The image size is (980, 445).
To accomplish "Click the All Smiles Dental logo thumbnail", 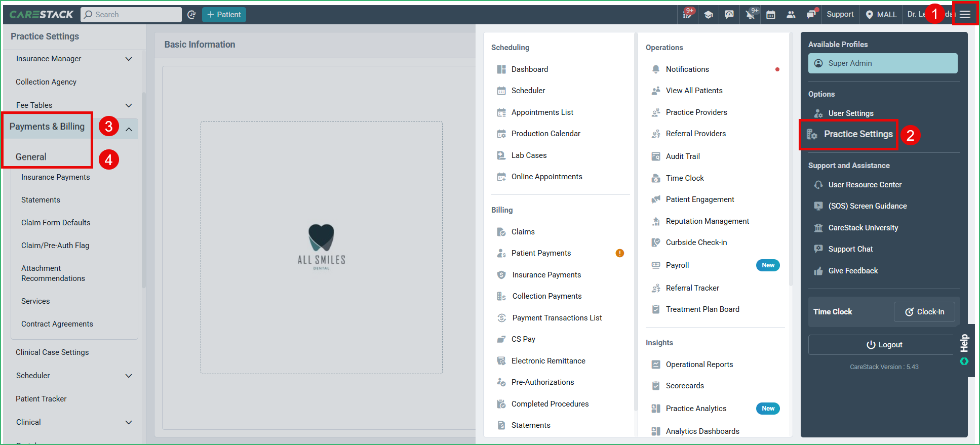I will (x=322, y=247).
